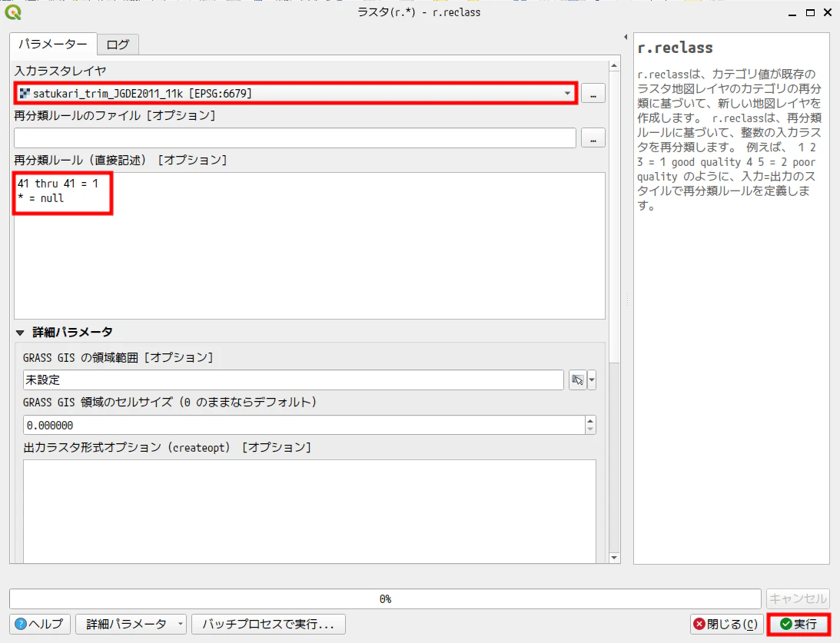The height and width of the screenshot is (643, 840).
Task: Click the 0% progress bar
Action: [x=385, y=598]
